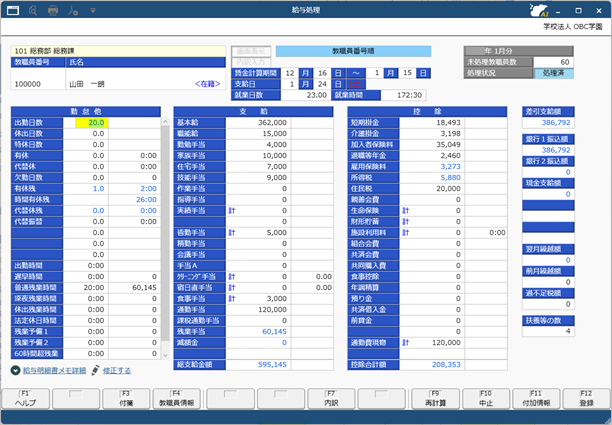Click the 計 icon in the 通勤費現物 row
612x425 pixels.
[406, 343]
